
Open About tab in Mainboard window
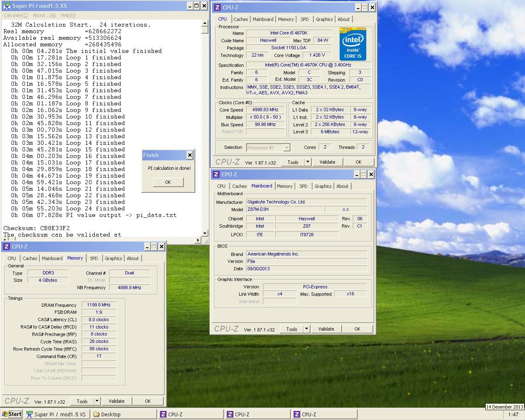(x=342, y=186)
